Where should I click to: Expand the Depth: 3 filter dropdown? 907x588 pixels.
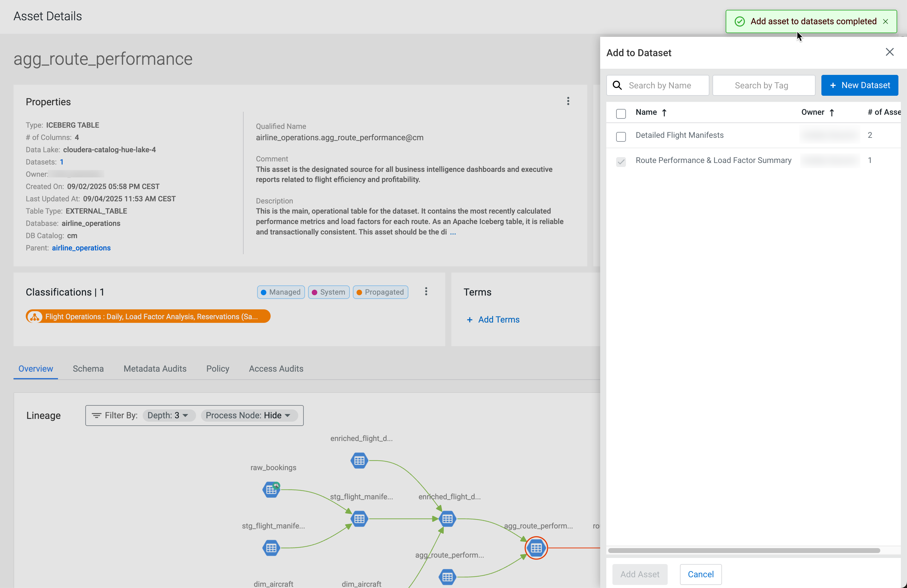pyautogui.click(x=168, y=415)
